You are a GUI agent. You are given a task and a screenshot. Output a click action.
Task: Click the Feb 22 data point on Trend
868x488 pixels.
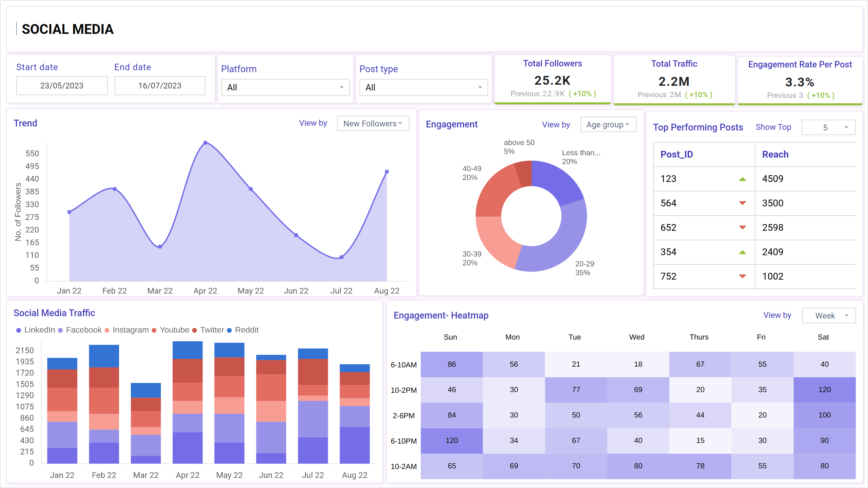click(x=115, y=189)
